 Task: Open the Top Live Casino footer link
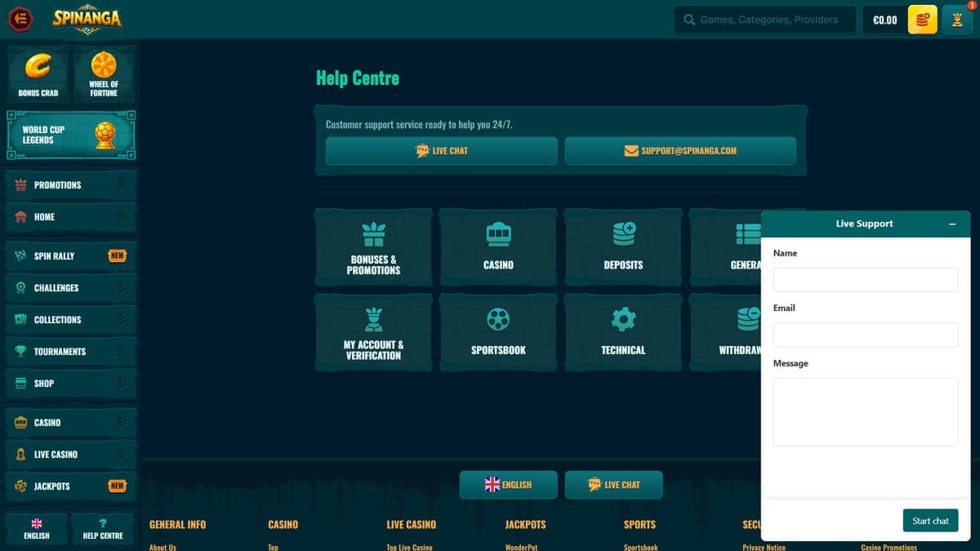point(409,547)
